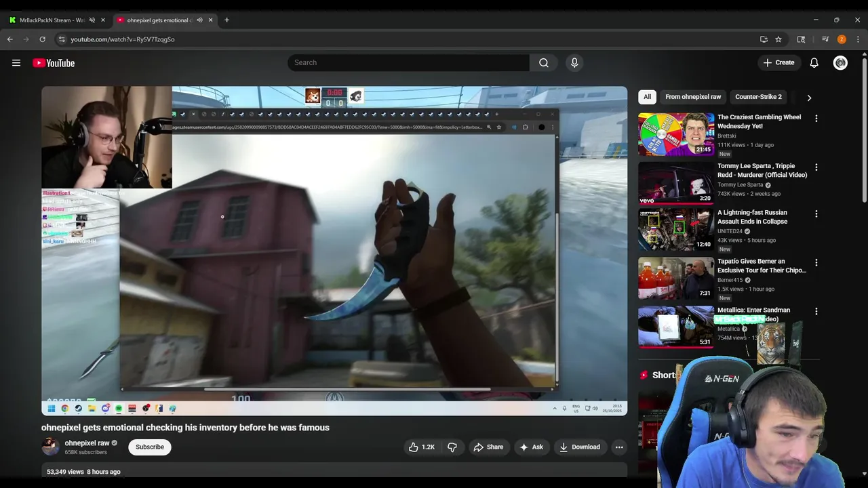This screenshot has width=868, height=488.
Task: Open options for Metallica Enter Sandman video
Action: pyautogui.click(x=816, y=312)
